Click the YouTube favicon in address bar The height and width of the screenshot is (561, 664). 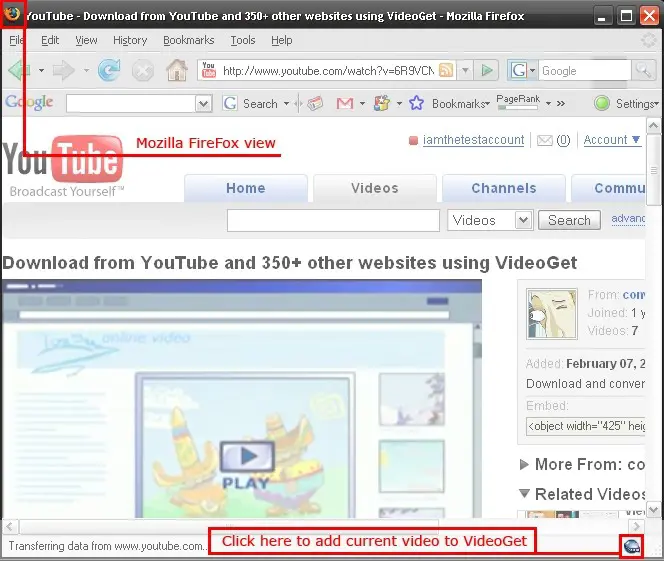click(208, 70)
